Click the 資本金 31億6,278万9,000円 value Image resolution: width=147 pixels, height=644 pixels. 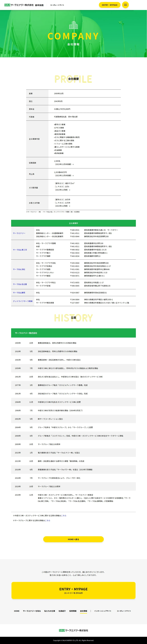62,109
